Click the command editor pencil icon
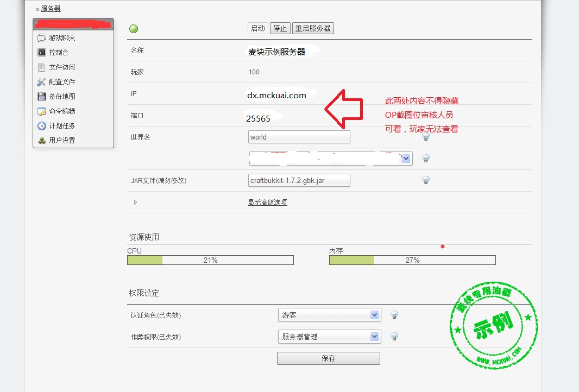The height and width of the screenshot is (392, 579). 42,111
